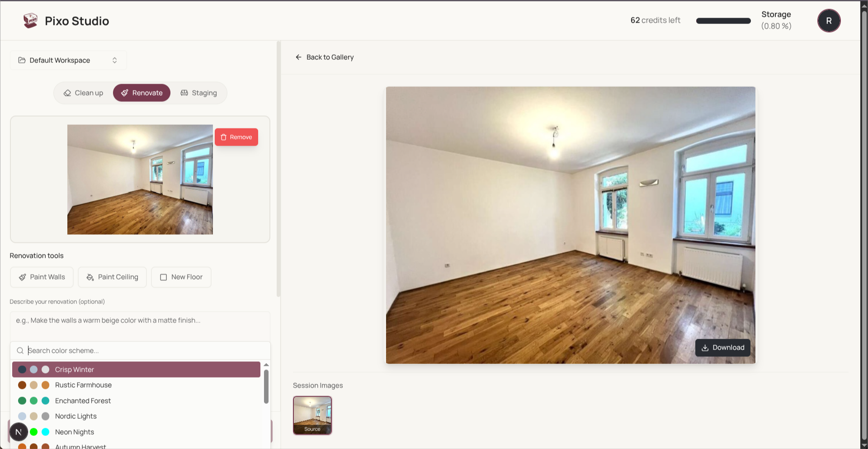The width and height of the screenshot is (868, 449).
Task: Open the R profile avatar menu
Action: [829, 20]
